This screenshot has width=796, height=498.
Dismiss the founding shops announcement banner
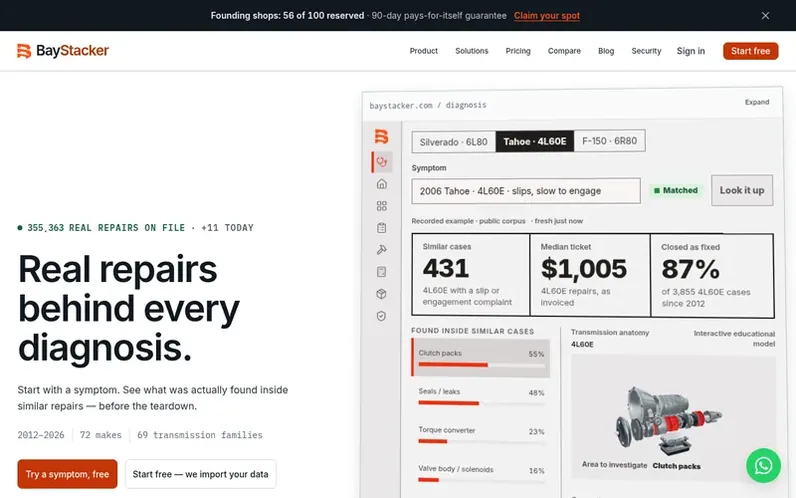pos(765,16)
